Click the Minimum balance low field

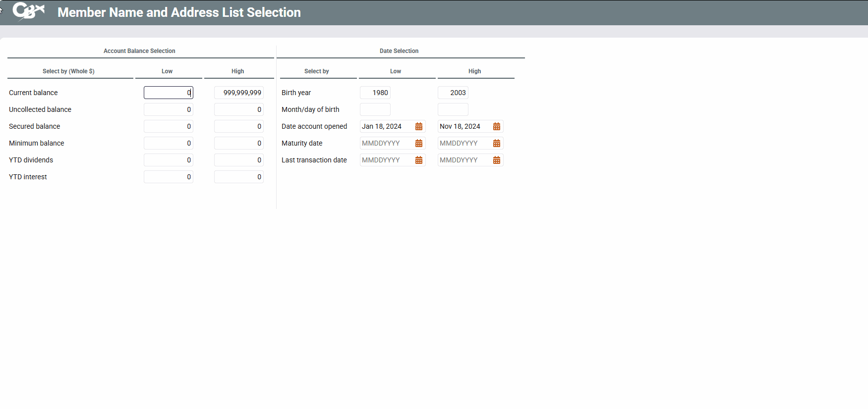click(168, 143)
